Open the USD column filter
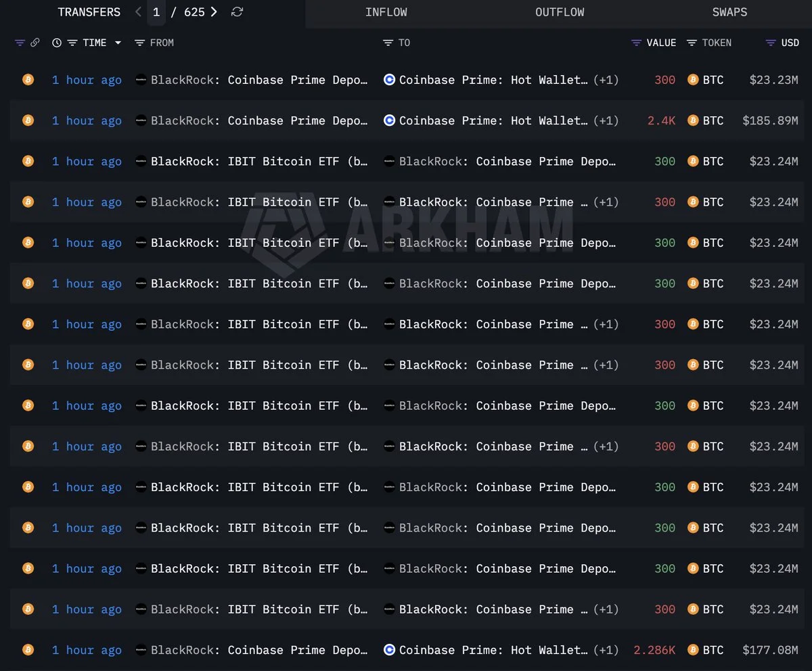 pos(771,43)
